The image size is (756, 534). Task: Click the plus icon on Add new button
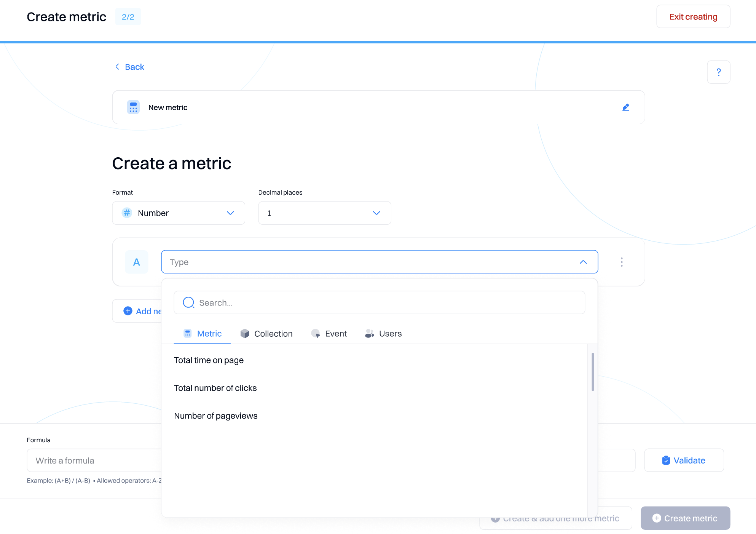pos(128,311)
